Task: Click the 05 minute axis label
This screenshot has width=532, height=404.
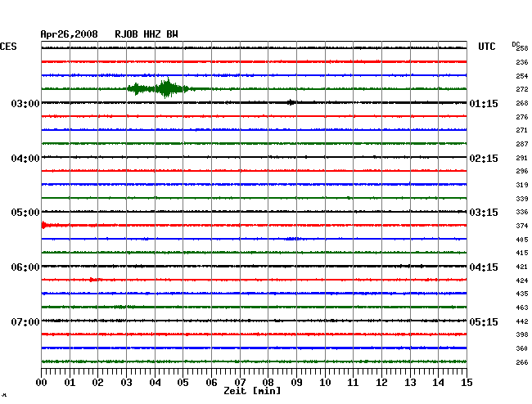Action: 183,383
